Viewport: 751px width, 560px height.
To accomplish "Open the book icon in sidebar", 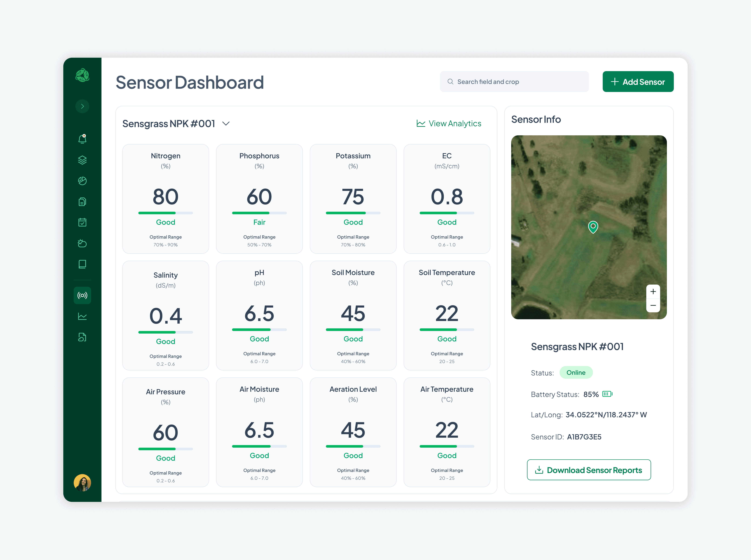I will [x=82, y=264].
